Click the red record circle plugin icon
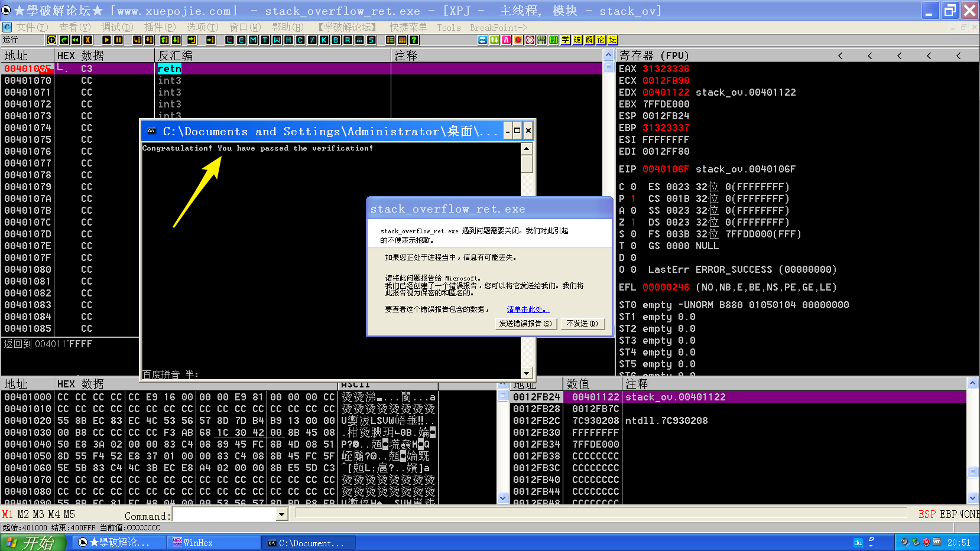This screenshot has height=551, width=980. click(x=518, y=40)
